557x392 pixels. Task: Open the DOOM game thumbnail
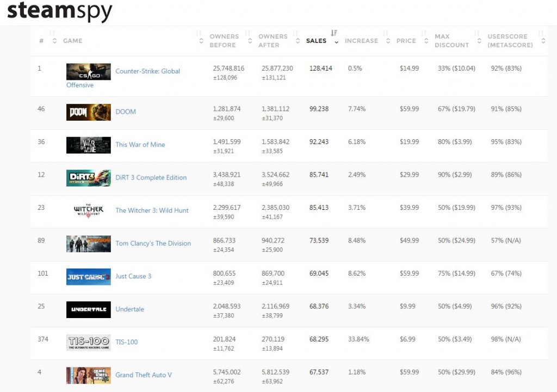89,112
